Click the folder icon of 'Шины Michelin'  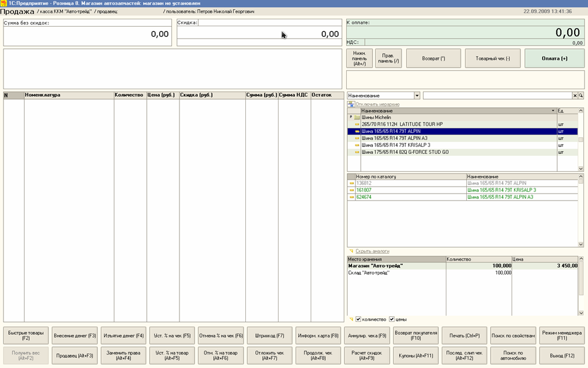[357, 117]
